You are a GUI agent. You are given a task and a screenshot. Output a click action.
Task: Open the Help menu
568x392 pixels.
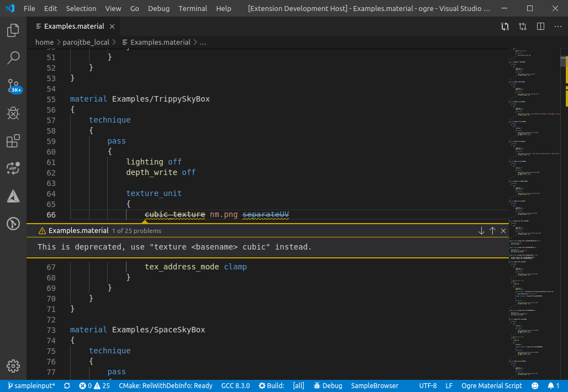[x=224, y=8]
